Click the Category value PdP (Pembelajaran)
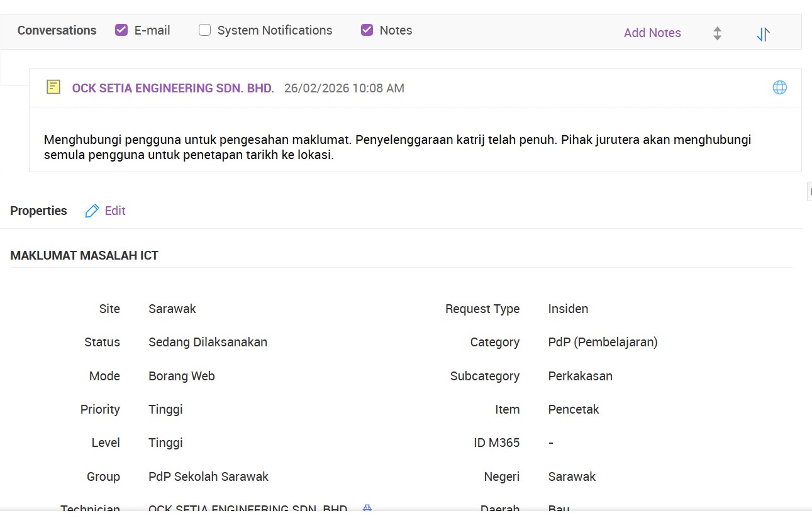Viewport: 812px width, 523px height. click(x=603, y=342)
